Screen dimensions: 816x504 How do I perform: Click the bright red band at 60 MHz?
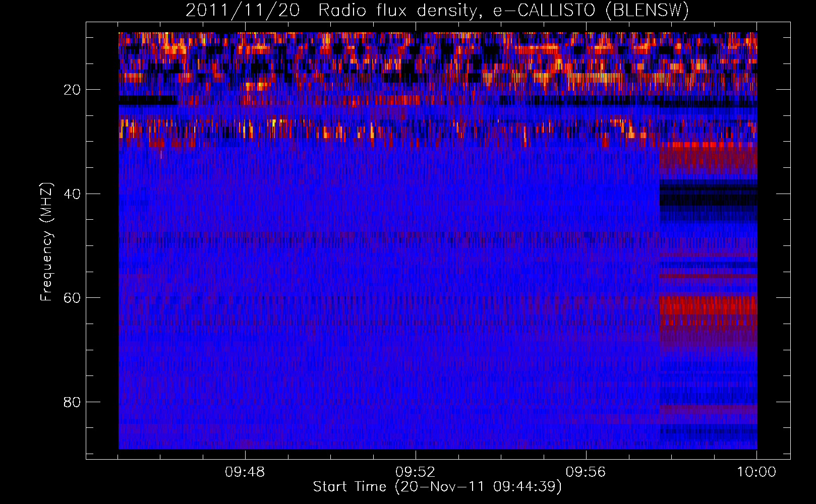tap(708, 305)
